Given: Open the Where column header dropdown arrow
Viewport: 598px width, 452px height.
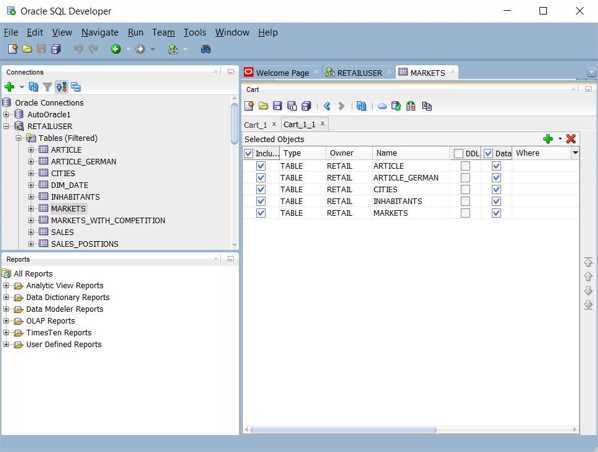Looking at the screenshot, I should tap(575, 153).
